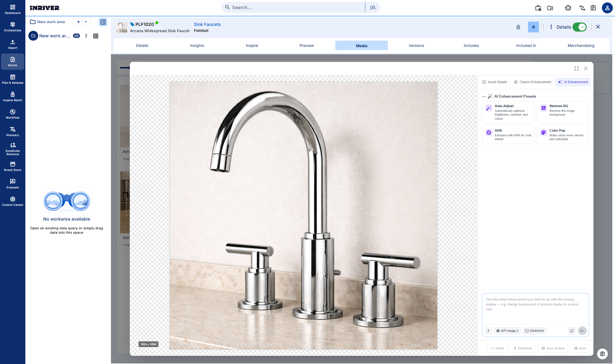
Task: Open the Sink Faucets link
Action: pyautogui.click(x=207, y=24)
